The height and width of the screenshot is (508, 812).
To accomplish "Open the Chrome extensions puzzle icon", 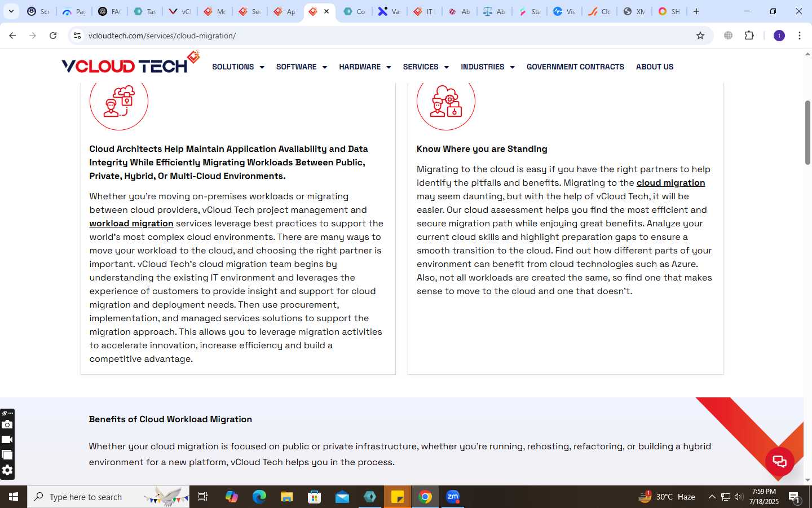I will click(749, 36).
